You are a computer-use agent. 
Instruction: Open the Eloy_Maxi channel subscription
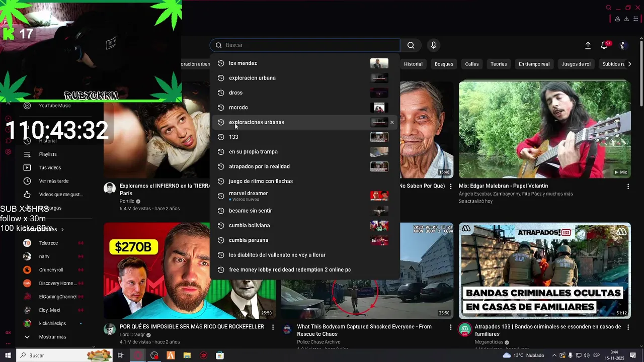(50, 310)
